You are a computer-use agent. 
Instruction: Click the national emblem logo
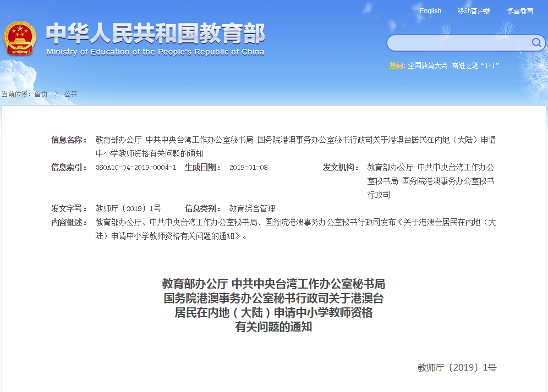[20, 38]
